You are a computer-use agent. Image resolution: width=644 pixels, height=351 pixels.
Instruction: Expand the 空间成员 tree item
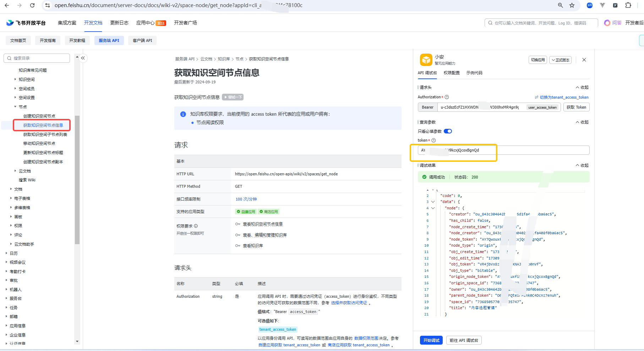pyautogui.click(x=15, y=88)
